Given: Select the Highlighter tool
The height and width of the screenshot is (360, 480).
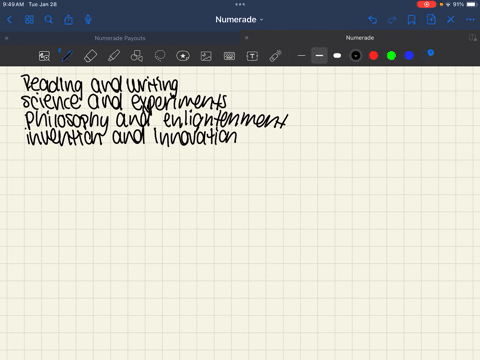Looking at the screenshot, I should point(114,56).
